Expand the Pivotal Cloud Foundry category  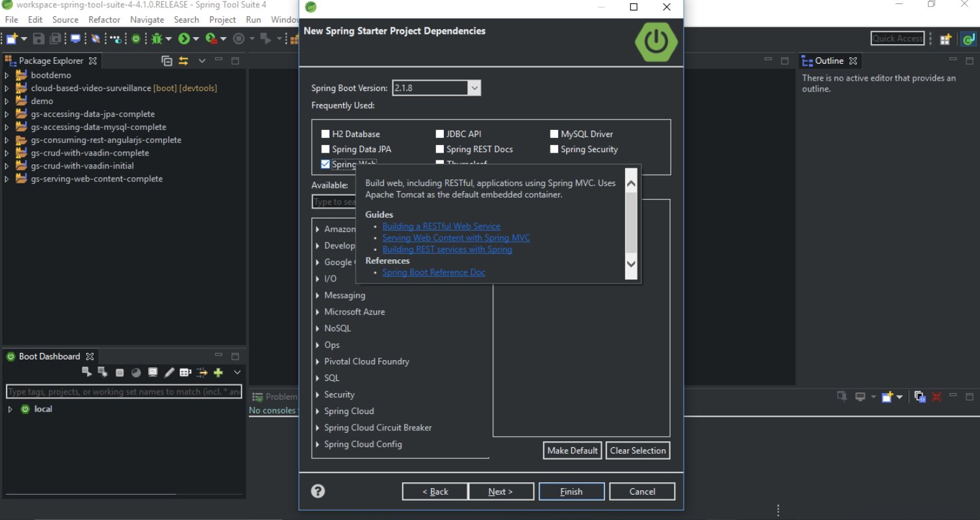318,361
